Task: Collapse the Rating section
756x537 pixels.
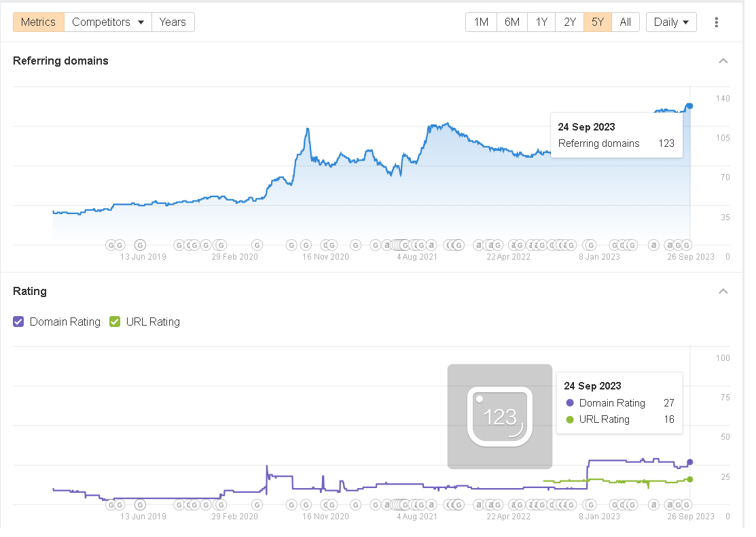Action: click(723, 292)
